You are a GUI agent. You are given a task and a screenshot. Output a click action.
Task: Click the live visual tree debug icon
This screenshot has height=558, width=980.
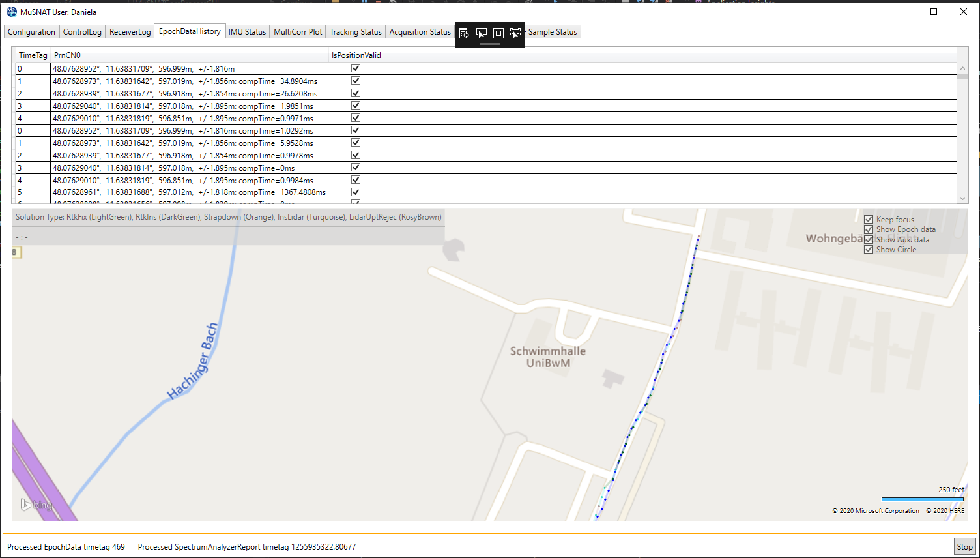point(464,33)
